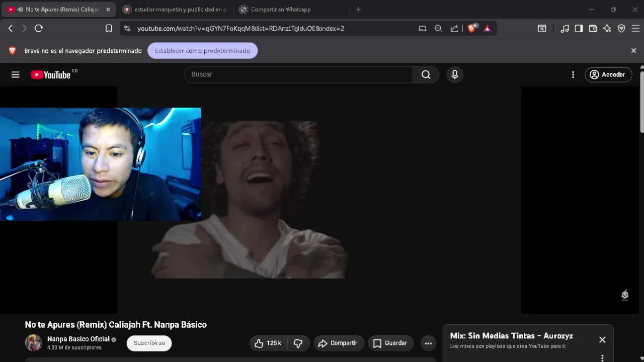
Task: Open the YouTube hamburger guide menu
Action: tap(16, 74)
